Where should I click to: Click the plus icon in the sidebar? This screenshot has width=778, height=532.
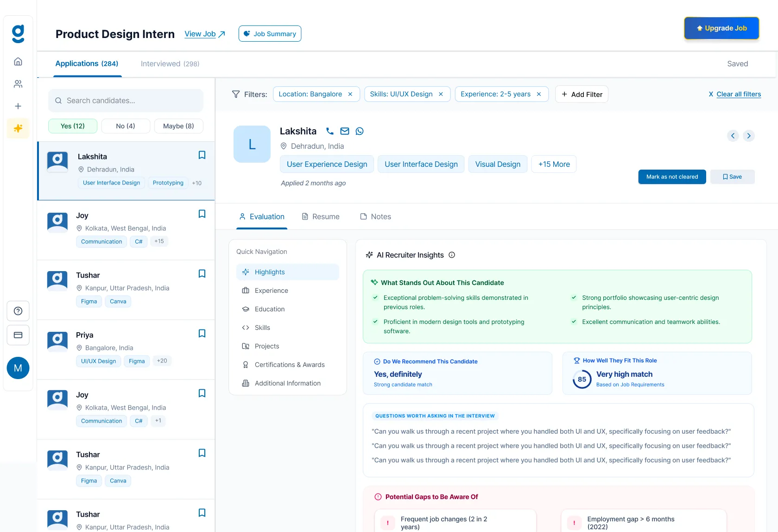18,106
